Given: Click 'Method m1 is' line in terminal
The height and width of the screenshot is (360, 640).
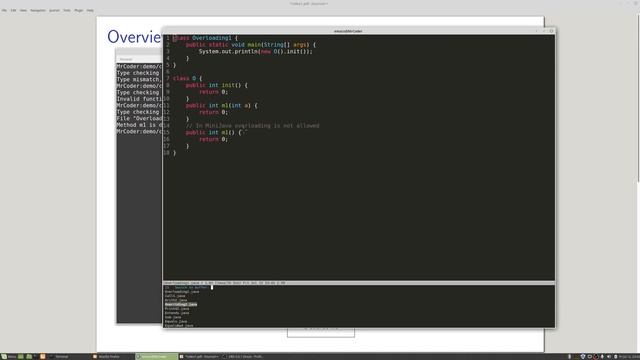Looking at the screenshot, I should [139, 125].
